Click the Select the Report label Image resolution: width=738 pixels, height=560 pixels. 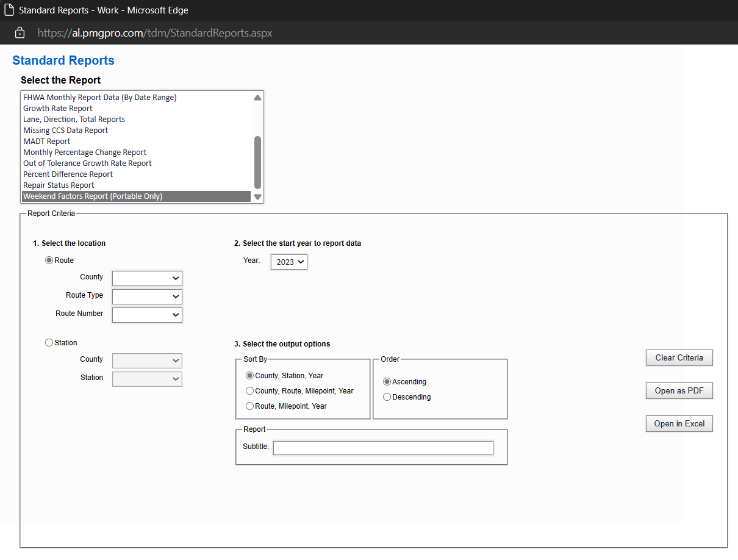tap(61, 81)
